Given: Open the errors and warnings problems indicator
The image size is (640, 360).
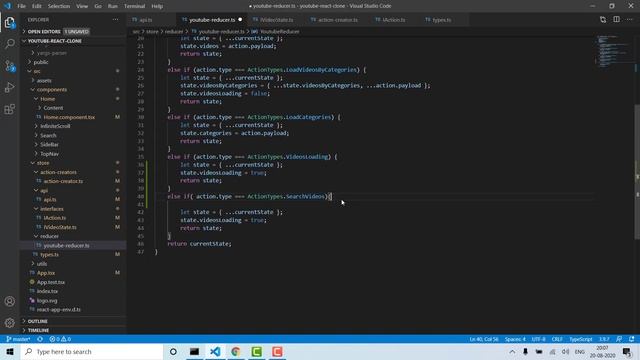Looking at the screenshot, I should pos(60,339).
